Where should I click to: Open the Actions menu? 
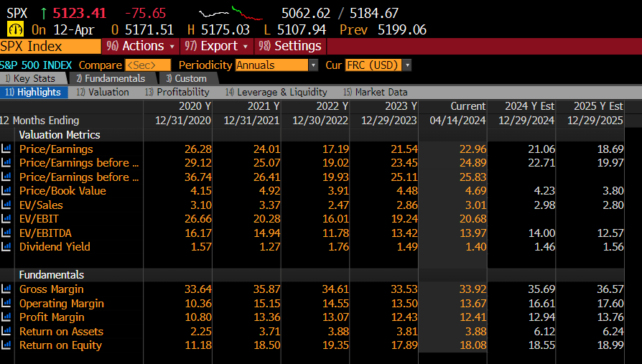(141, 46)
